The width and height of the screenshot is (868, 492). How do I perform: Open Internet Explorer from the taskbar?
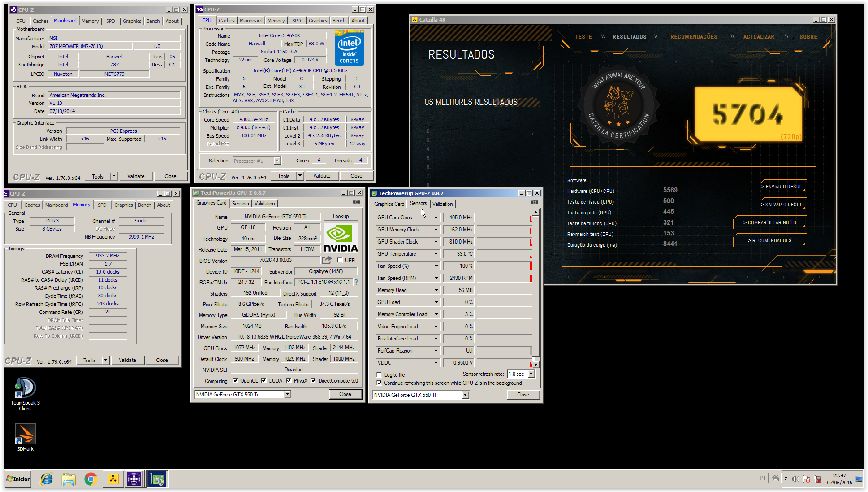(x=47, y=479)
